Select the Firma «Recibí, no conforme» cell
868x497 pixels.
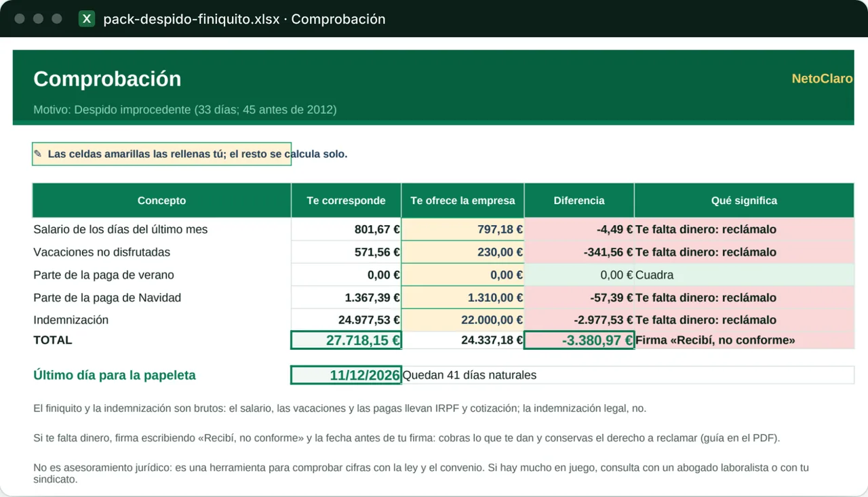pos(744,340)
